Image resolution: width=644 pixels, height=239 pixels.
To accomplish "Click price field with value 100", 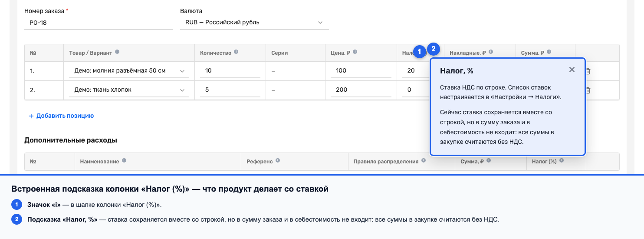I will click(x=361, y=71).
